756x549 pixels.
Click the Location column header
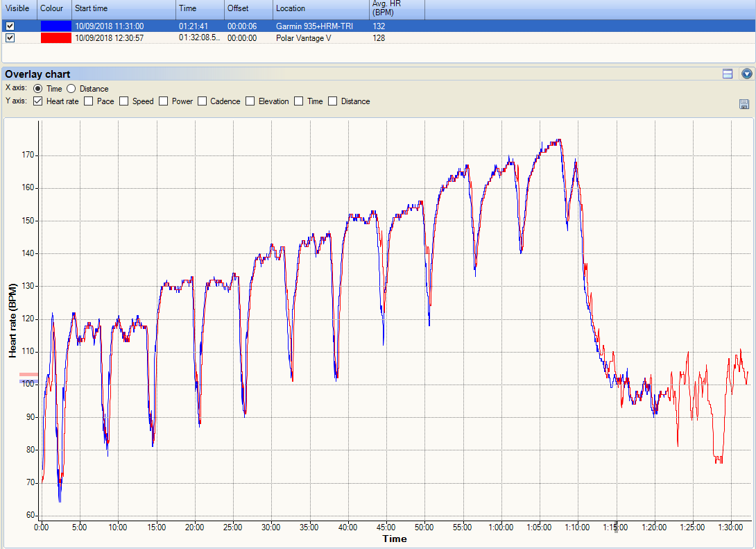click(x=320, y=9)
